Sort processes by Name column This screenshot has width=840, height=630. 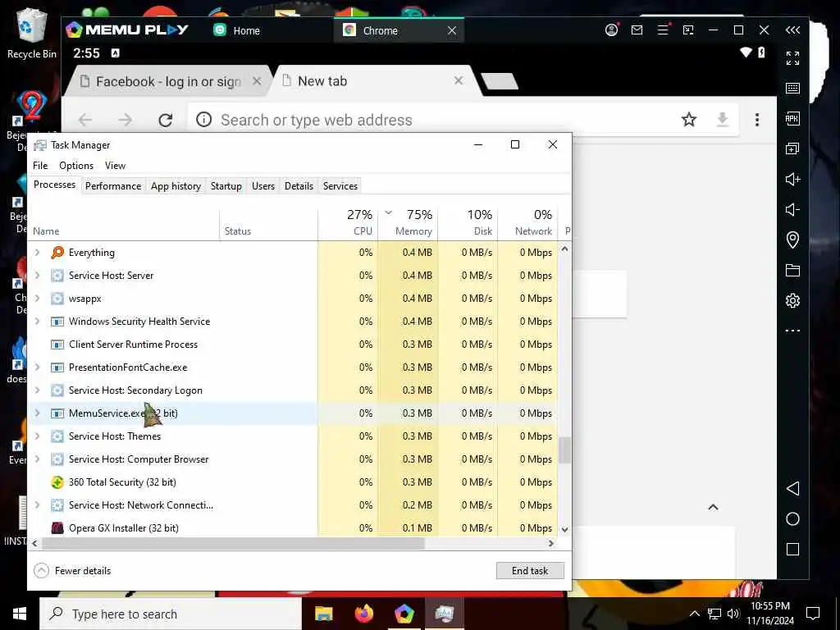(124, 223)
